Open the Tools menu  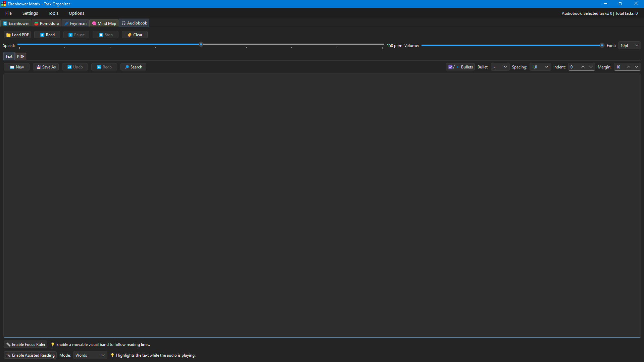click(x=53, y=13)
